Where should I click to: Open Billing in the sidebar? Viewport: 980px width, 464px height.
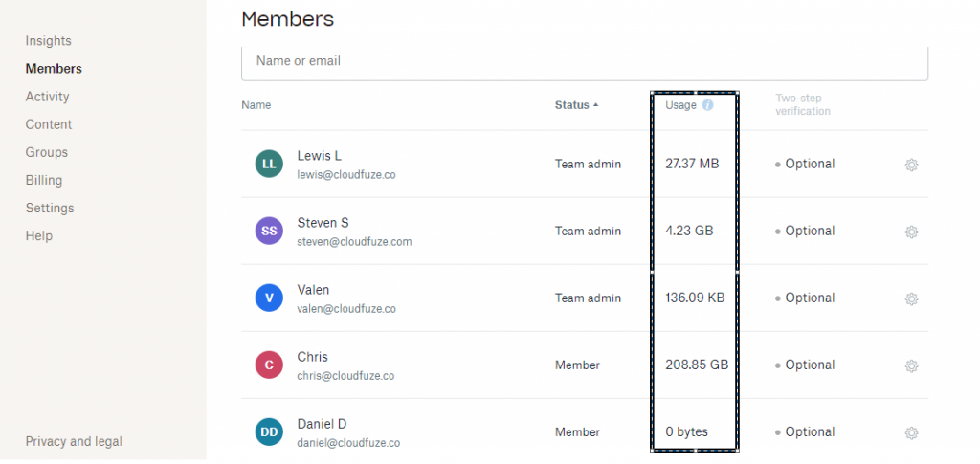(x=44, y=180)
